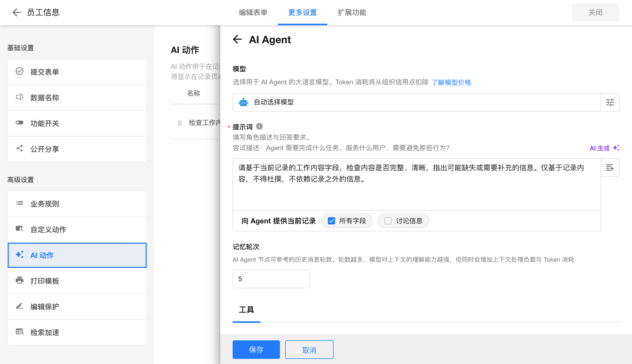Click the 保存 button
This screenshot has height=364, width=632.
point(256,350)
